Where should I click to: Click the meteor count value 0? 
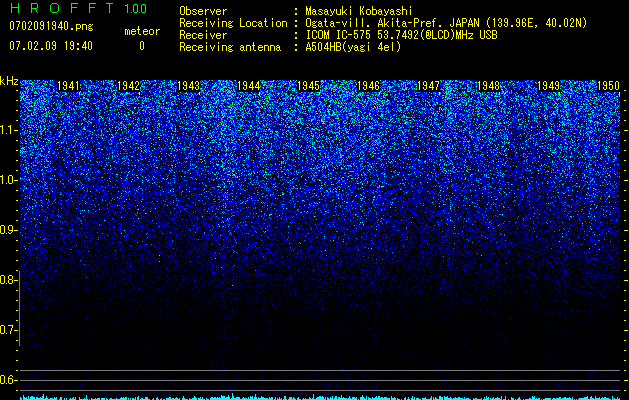coord(142,46)
